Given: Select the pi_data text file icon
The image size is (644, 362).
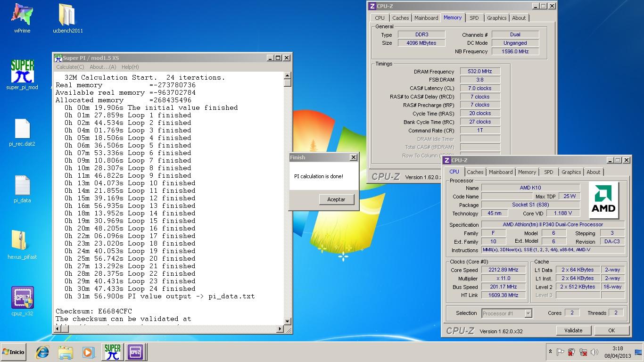Looking at the screenshot, I should pos(22,189).
